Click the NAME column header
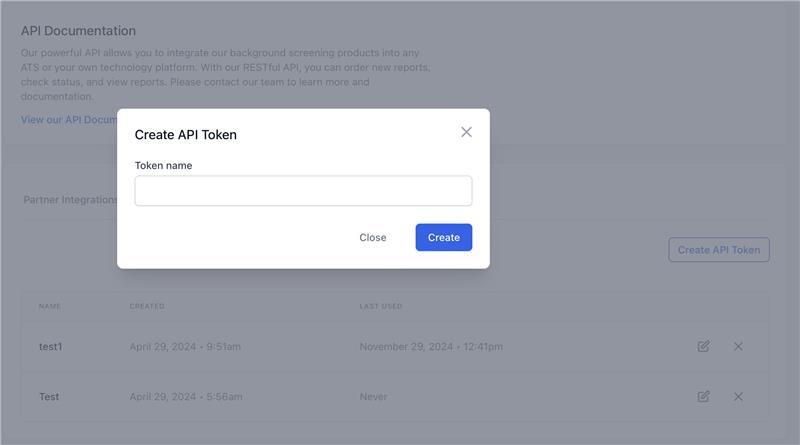The image size is (800, 445). coord(50,306)
